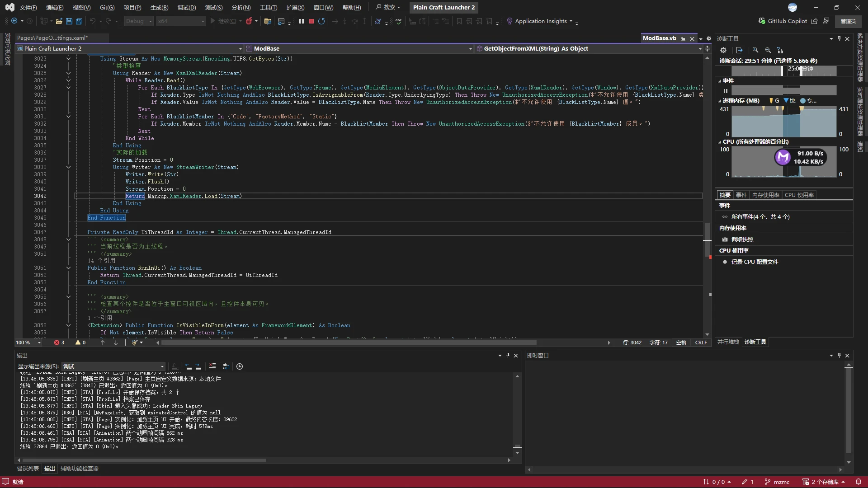The width and height of the screenshot is (868, 488).
Task: Switch to the 内存使用率 tab
Action: pyautogui.click(x=766, y=195)
